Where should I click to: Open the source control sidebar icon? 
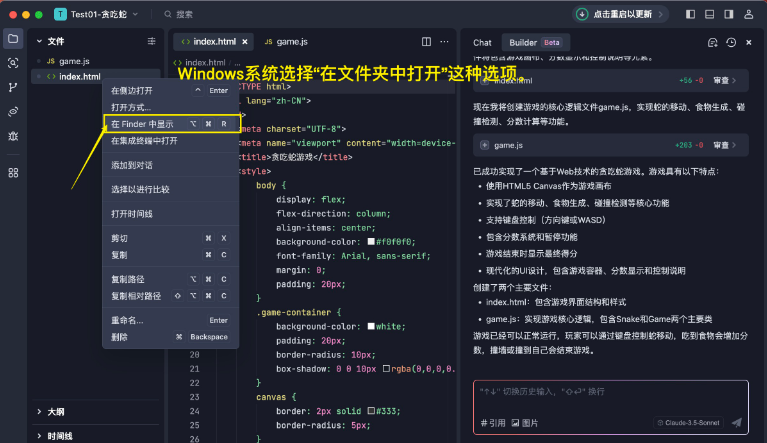13,87
